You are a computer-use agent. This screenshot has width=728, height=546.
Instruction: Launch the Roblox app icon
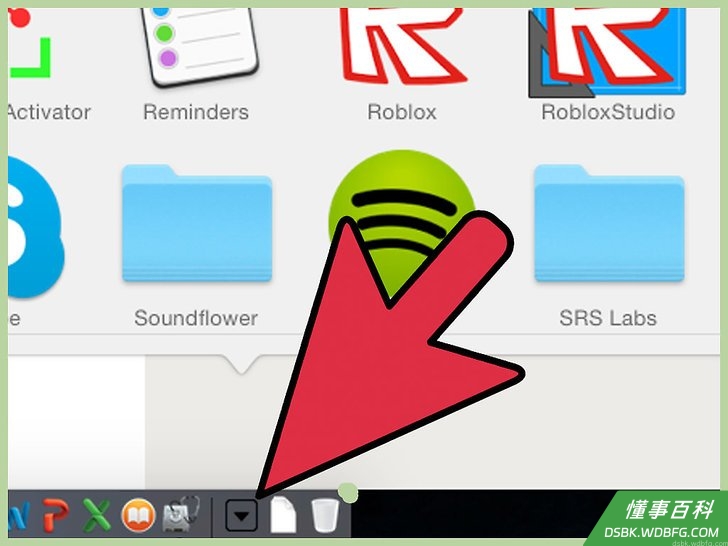(402, 46)
